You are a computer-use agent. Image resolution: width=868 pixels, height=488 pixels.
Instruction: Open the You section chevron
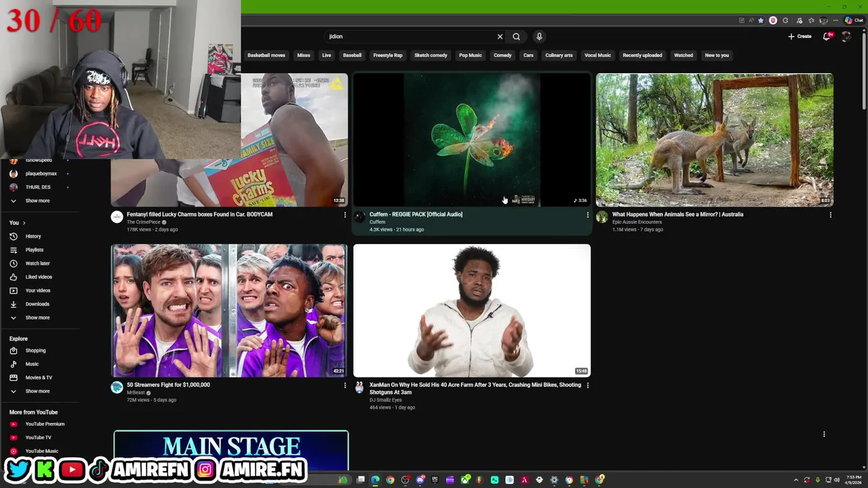click(24, 222)
